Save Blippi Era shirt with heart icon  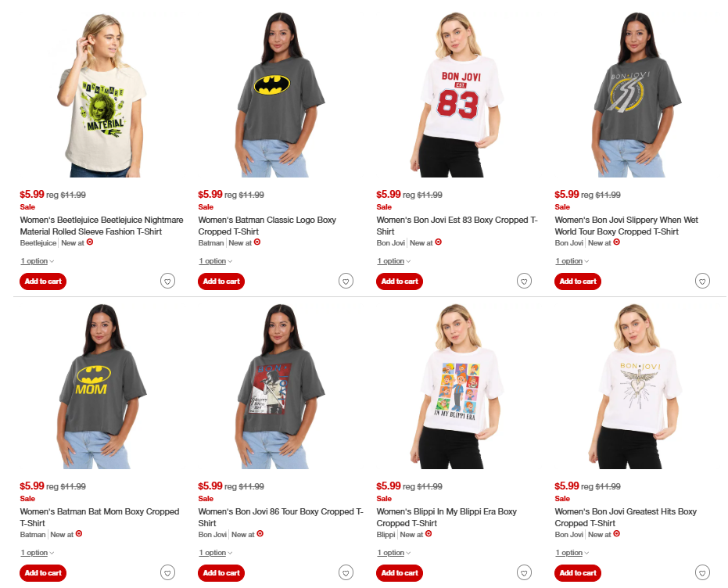click(524, 572)
